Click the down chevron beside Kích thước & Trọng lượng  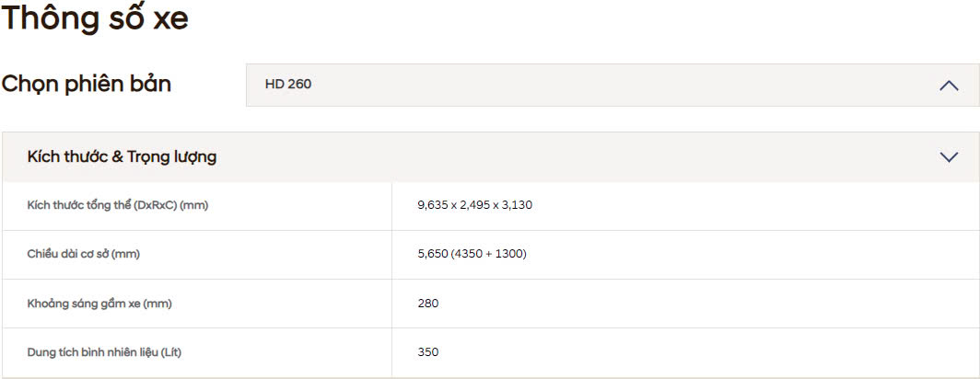[x=949, y=157]
